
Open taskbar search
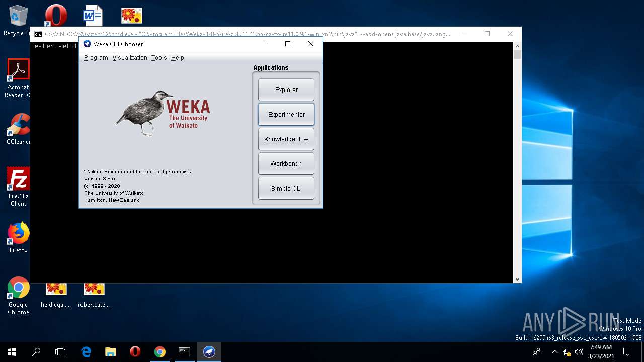point(36,352)
